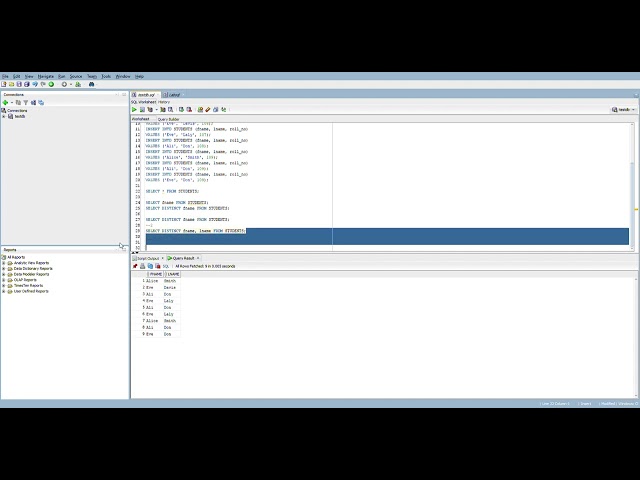Click the All Rows Fetched status text
Viewport: 640px width, 480px height.
(x=205, y=266)
